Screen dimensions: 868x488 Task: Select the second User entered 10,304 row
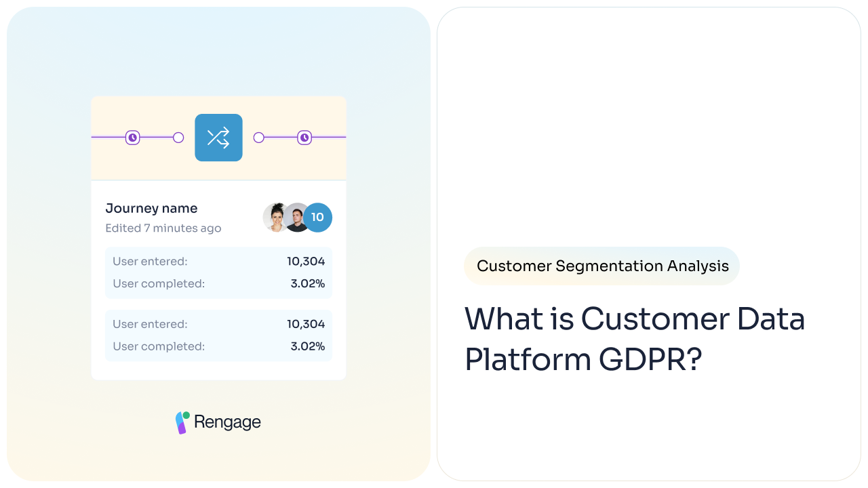(218, 324)
